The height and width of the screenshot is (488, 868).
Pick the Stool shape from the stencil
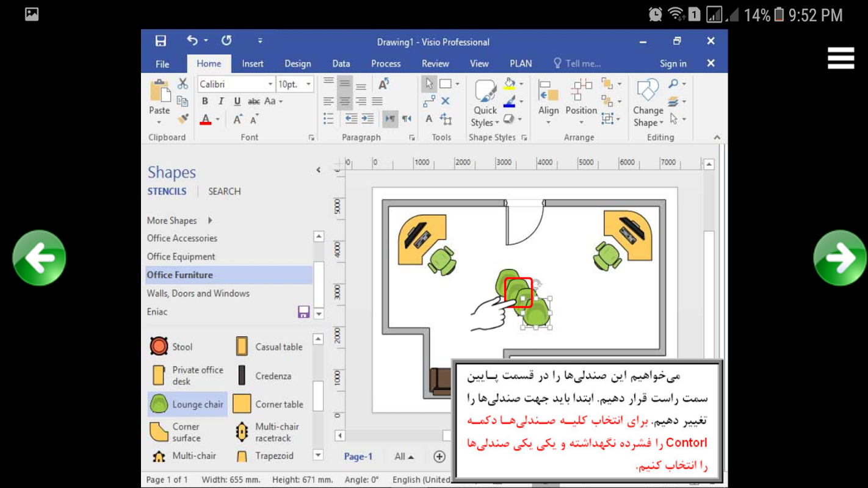tap(171, 346)
